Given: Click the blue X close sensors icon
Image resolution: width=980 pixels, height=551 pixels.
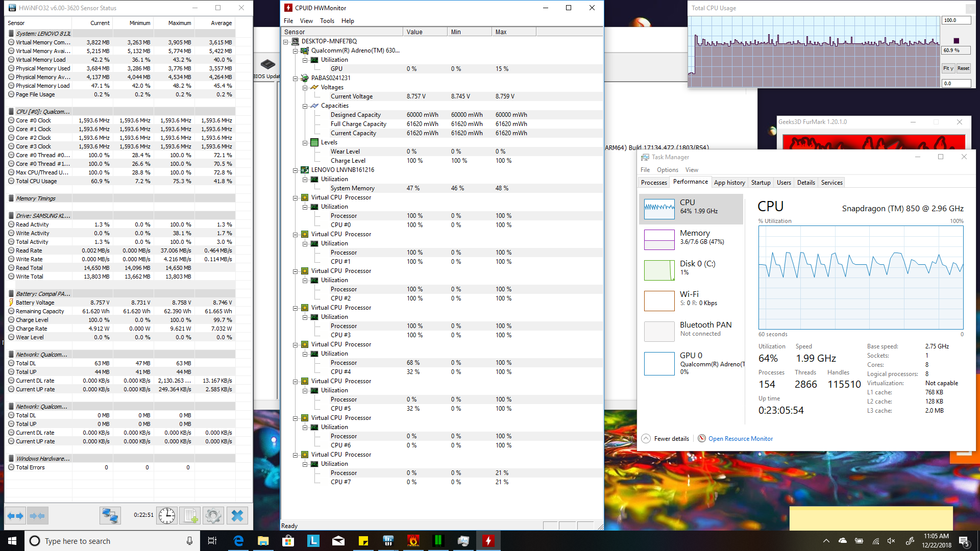Looking at the screenshot, I should pyautogui.click(x=237, y=516).
